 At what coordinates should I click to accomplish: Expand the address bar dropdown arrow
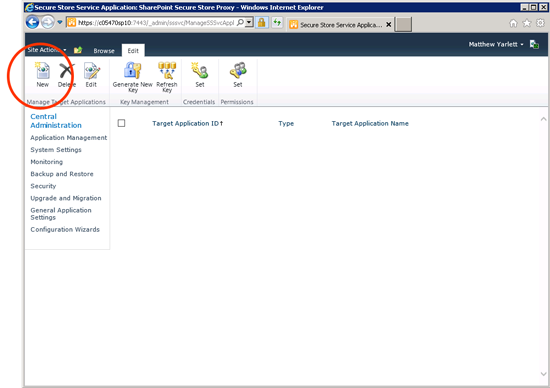pyautogui.click(x=249, y=22)
